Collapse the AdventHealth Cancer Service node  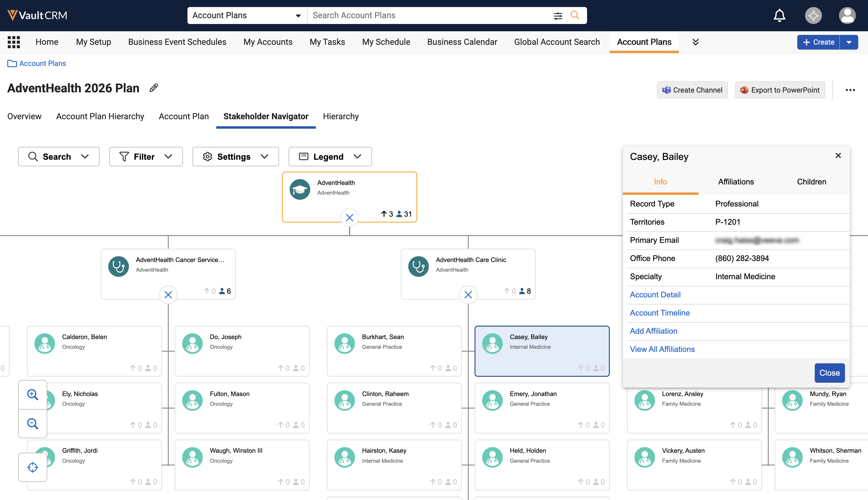coord(168,295)
